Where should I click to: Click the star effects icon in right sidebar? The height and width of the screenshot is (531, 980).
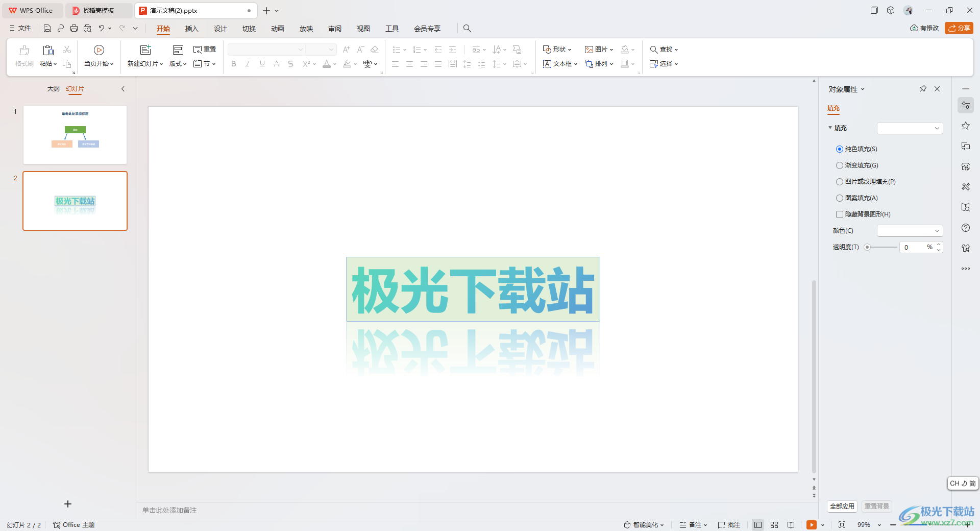click(x=966, y=126)
